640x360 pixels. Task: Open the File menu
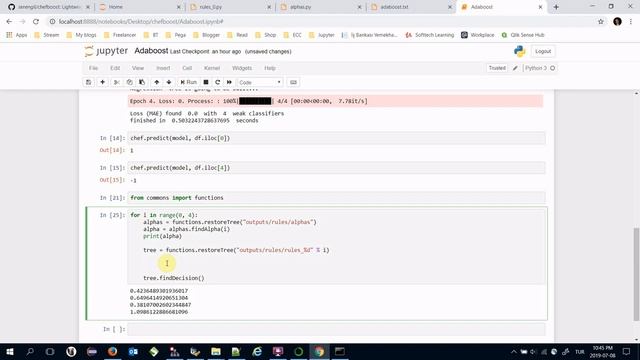coord(93,68)
